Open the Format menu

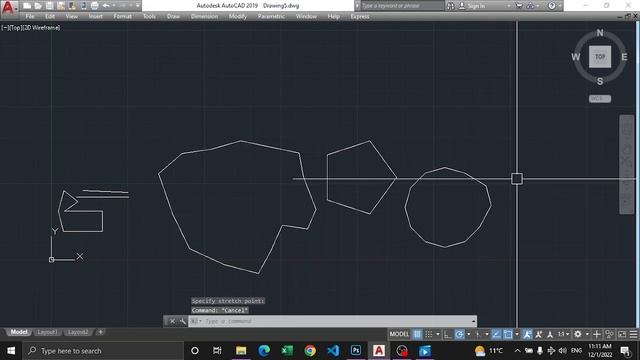122,16
